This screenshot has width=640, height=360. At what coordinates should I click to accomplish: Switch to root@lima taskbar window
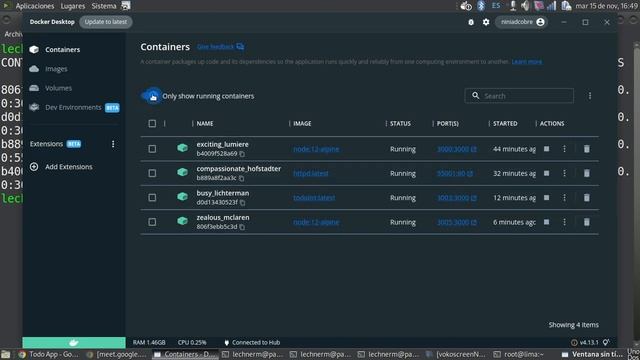tap(518, 354)
